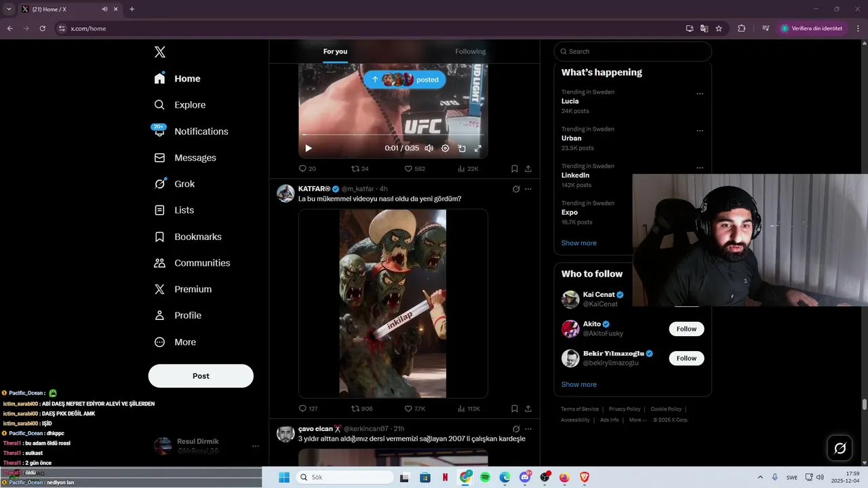Mute the UFC video volume
This screenshot has height=488, width=868.
tap(429, 148)
